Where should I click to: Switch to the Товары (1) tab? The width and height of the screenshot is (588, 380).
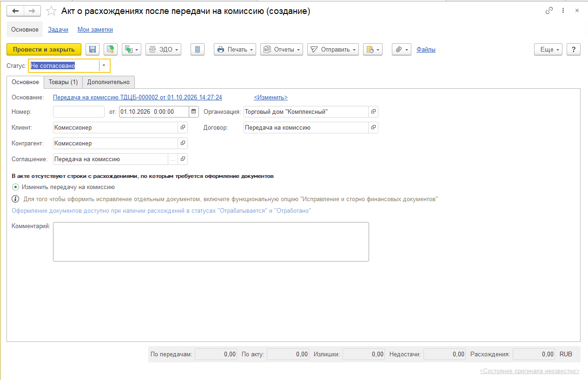[63, 82]
